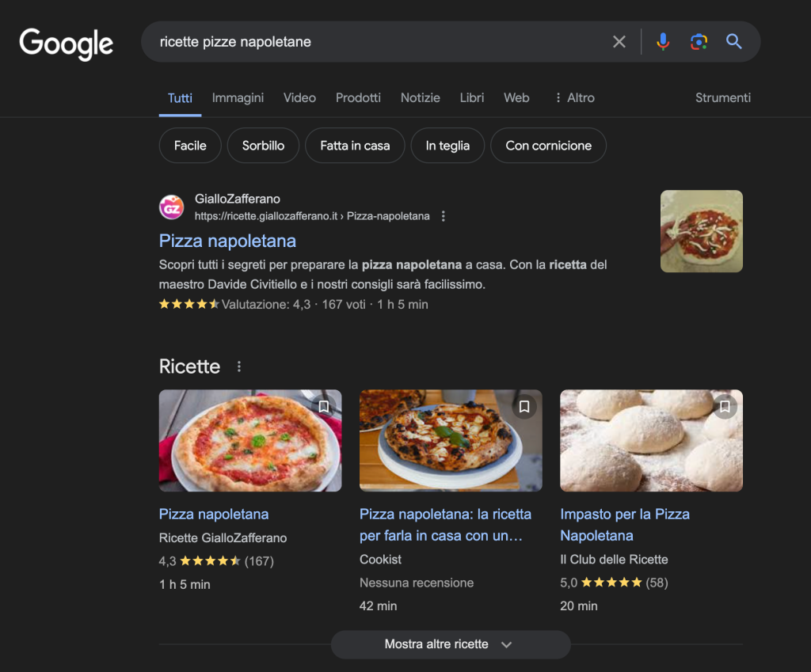
Task: Open the Prodotti tab
Action: click(358, 97)
